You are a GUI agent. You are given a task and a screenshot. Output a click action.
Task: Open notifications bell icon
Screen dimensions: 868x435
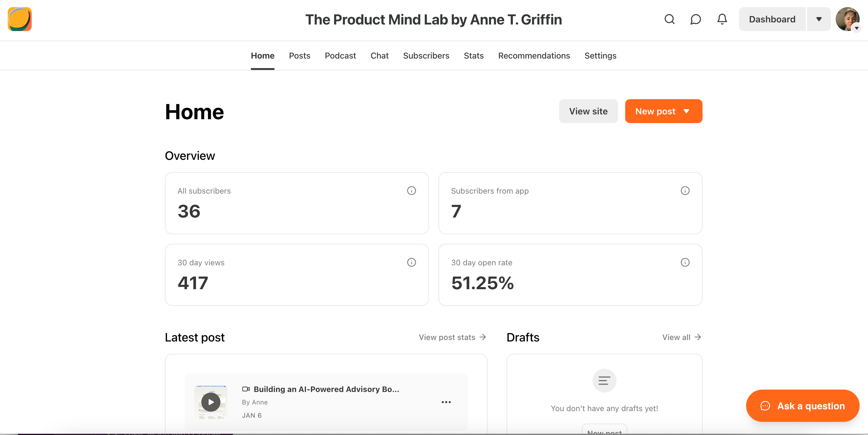pyautogui.click(x=722, y=19)
